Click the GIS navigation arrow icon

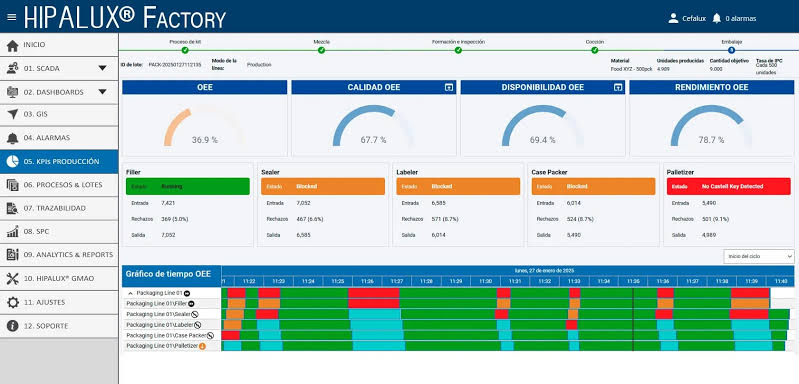13,114
